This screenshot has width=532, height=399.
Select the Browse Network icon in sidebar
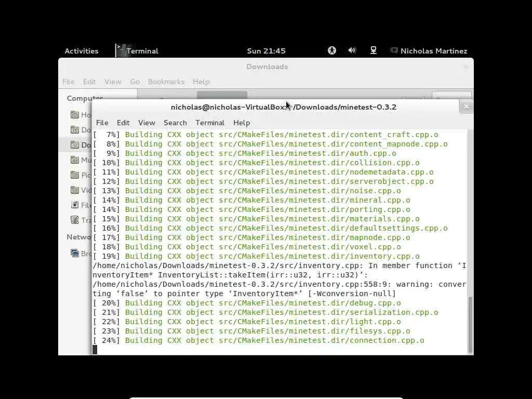(75, 253)
